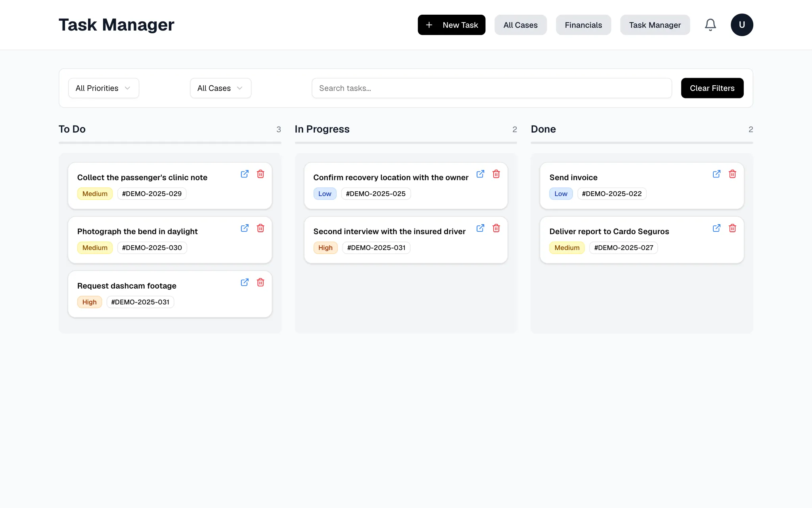Select the Task Manager nav item

point(655,25)
